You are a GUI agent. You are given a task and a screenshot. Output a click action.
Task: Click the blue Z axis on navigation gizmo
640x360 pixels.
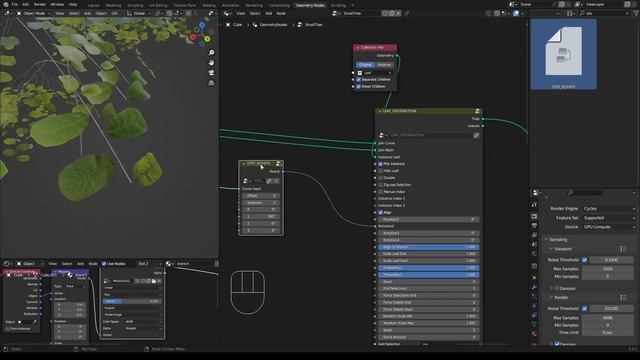click(x=202, y=25)
